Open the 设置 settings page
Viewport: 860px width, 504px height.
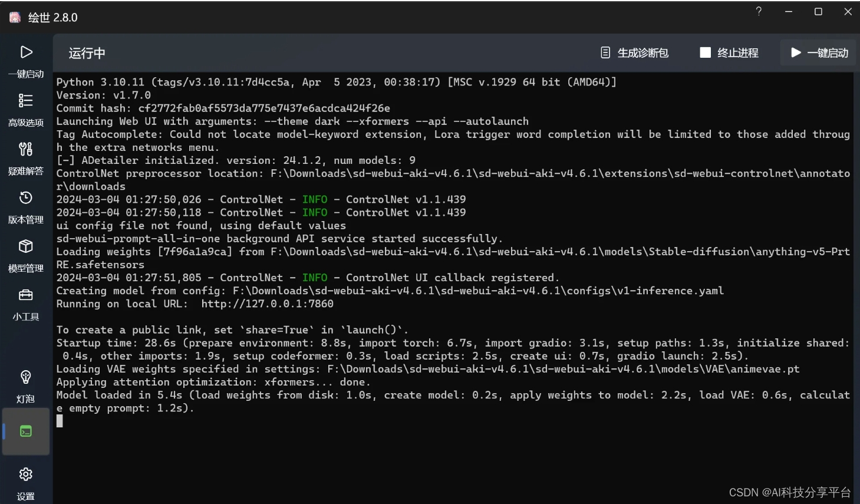pos(26,483)
